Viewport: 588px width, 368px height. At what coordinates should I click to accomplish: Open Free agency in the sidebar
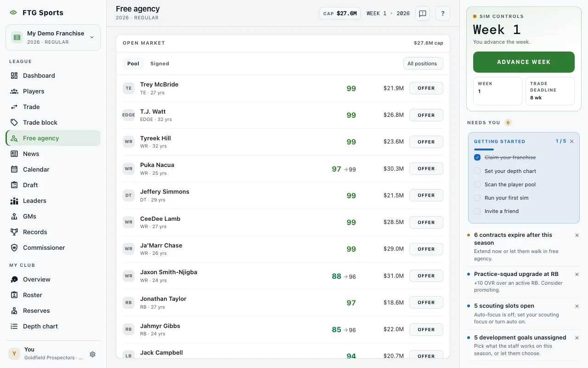[x=53, y=138]
